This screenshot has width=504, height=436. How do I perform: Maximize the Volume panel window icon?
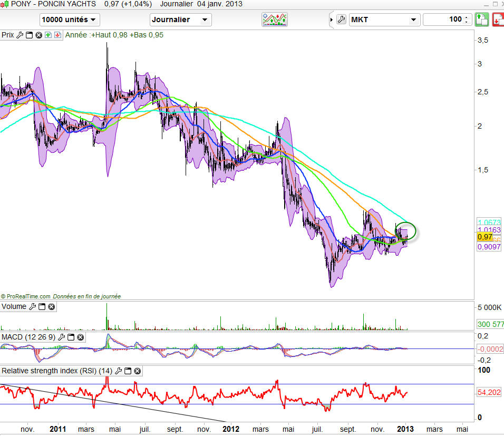(41, 307)
